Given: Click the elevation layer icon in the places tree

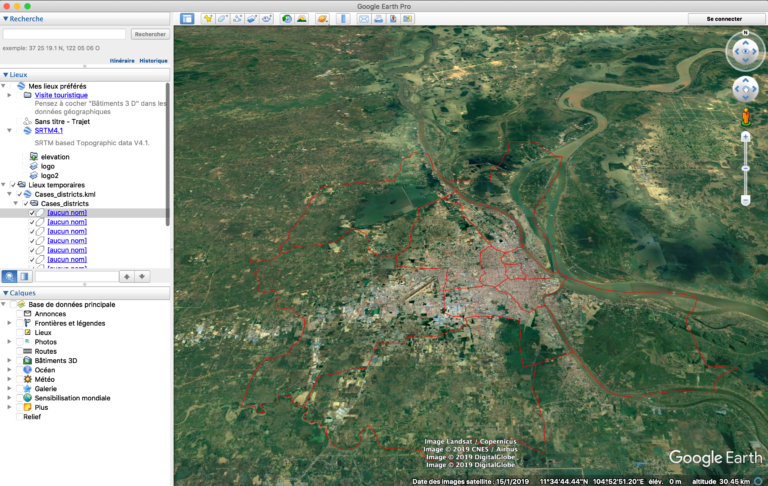Looking at the screenshot, I should [33, 156].
